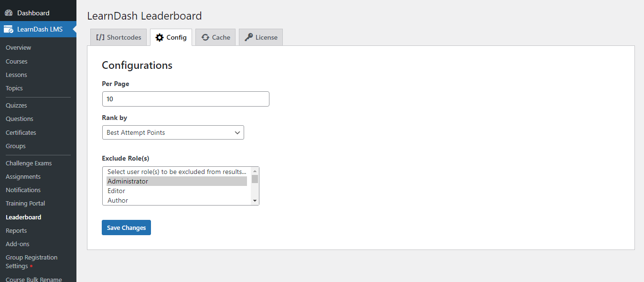Click the Config gear icon
Image resolution: width=644 pixels, height=282 pixels.
[160, 37]
